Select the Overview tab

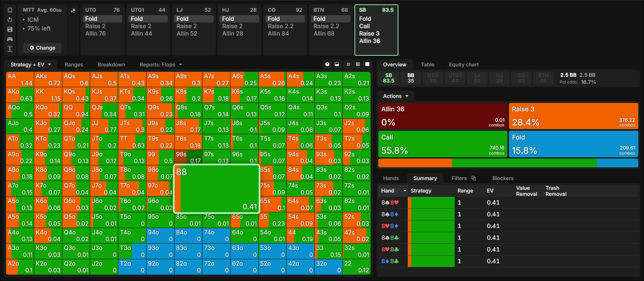click(x=395, y=65)
